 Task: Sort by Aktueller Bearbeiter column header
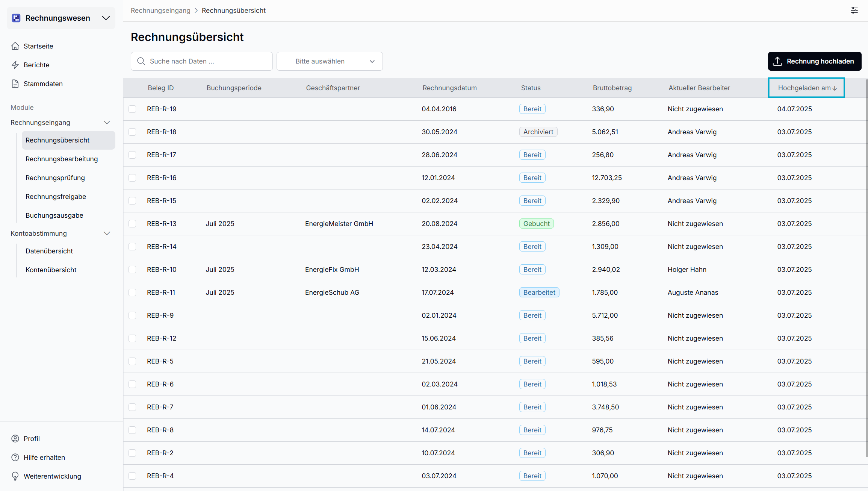coord(699,88)
